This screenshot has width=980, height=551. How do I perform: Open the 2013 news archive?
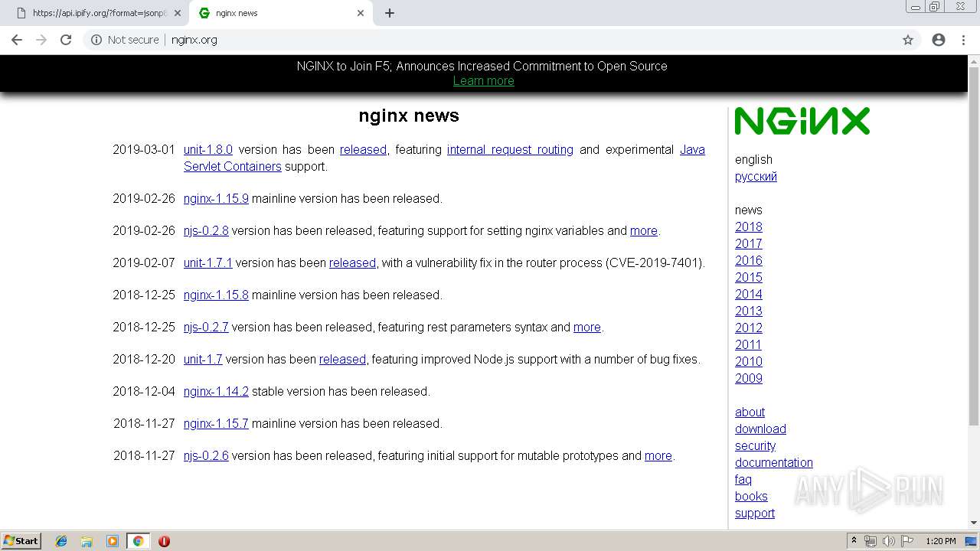[749, 311]
